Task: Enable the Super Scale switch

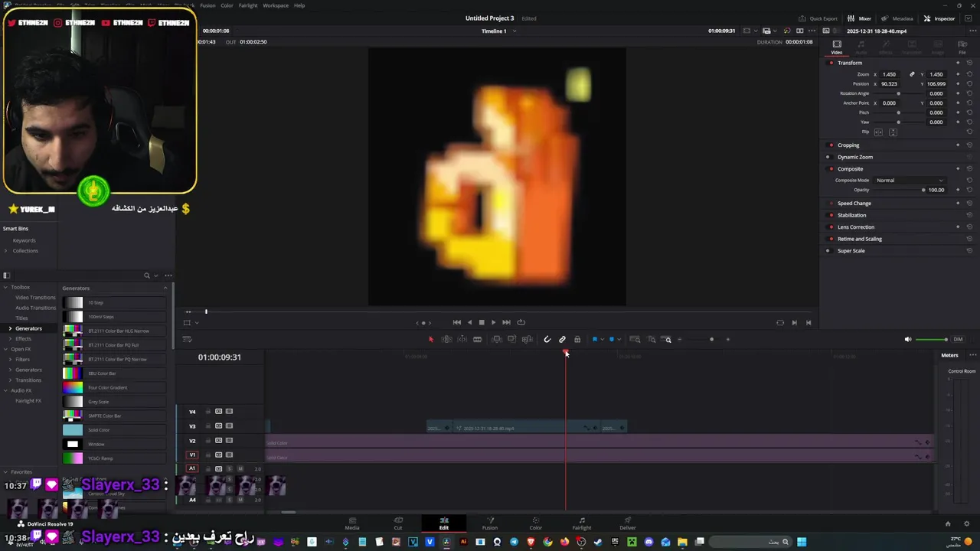Action: [828, 251]
